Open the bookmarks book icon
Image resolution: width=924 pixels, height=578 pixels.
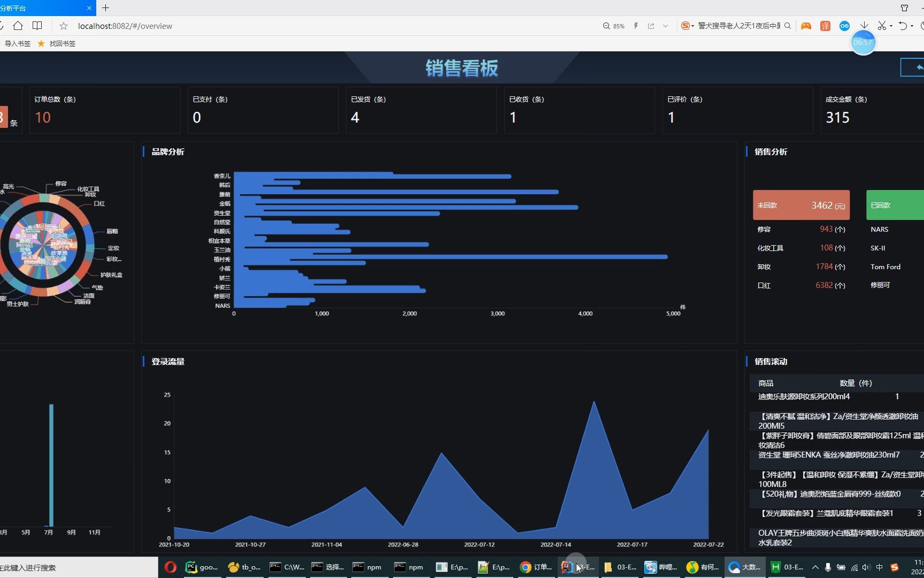pyautogui.click(x=37, y=26)
